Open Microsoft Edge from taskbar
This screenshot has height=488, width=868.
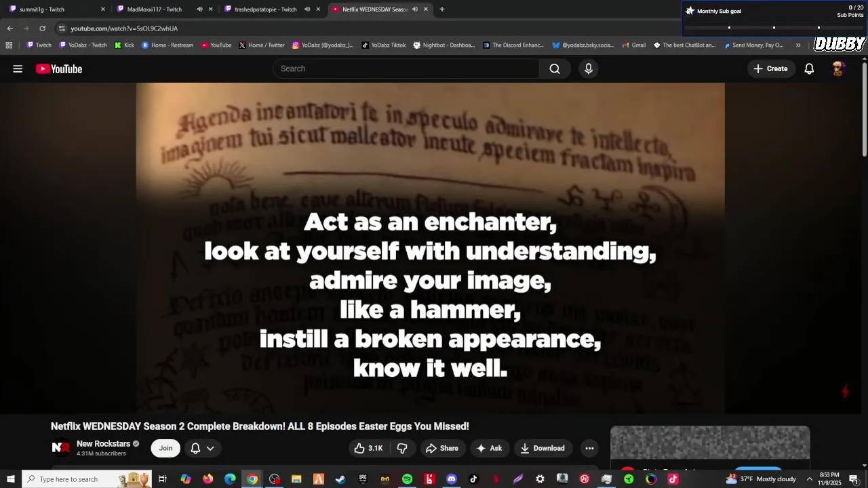(230, 479)
